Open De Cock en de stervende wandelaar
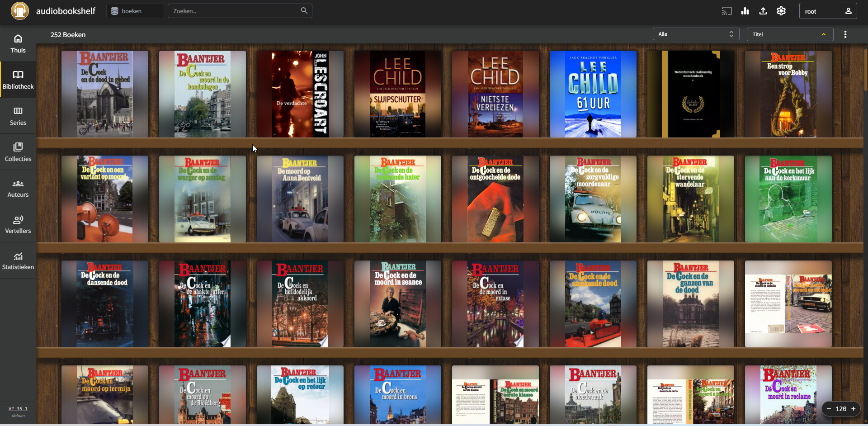 (691, 199)
